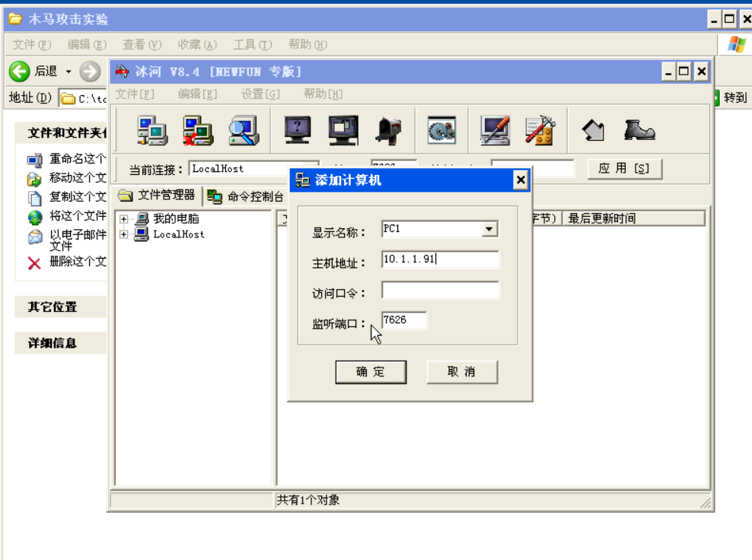Click the screen control monitor icon
This screenshot has width=752, height=560.
343,130
